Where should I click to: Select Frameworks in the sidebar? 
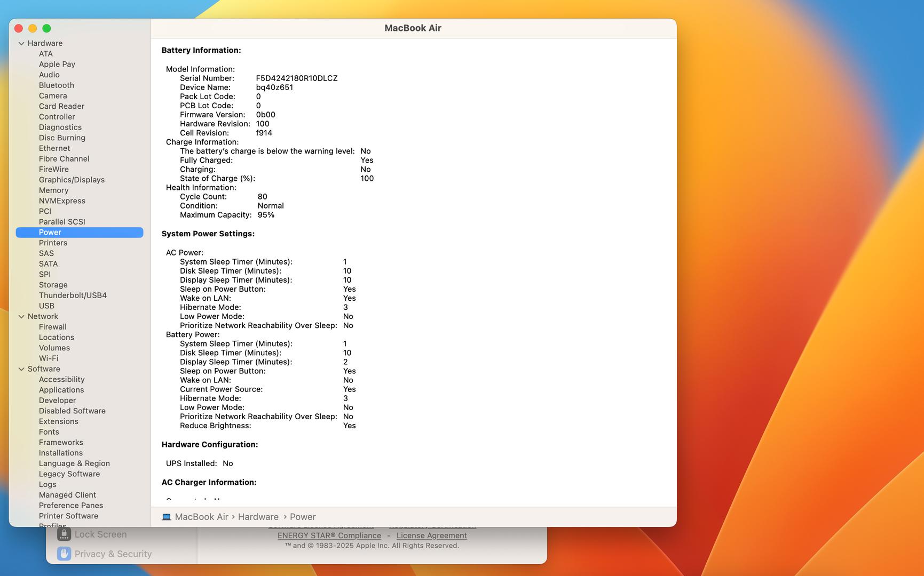pos(61,443)
